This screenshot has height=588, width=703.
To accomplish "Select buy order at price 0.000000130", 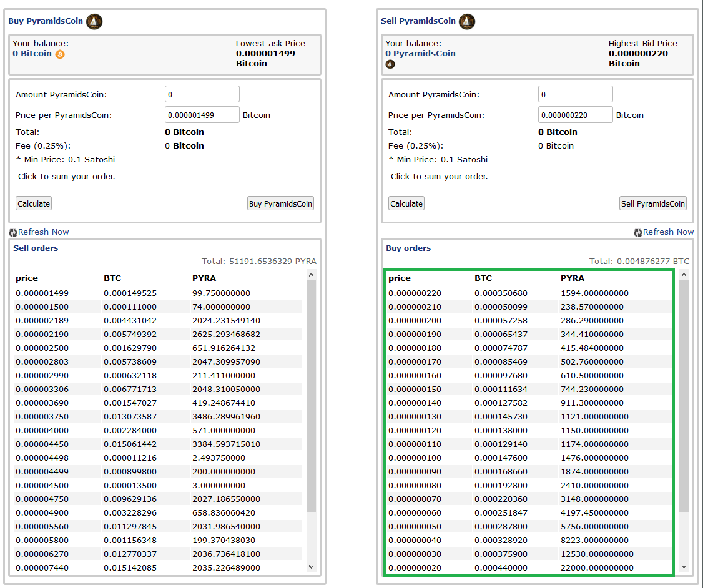I will (x=529, y=417).
